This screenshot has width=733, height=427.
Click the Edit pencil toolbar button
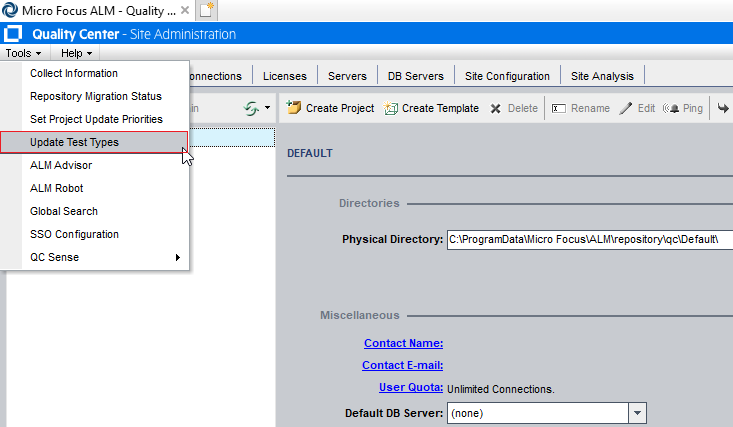click(637, 108)
